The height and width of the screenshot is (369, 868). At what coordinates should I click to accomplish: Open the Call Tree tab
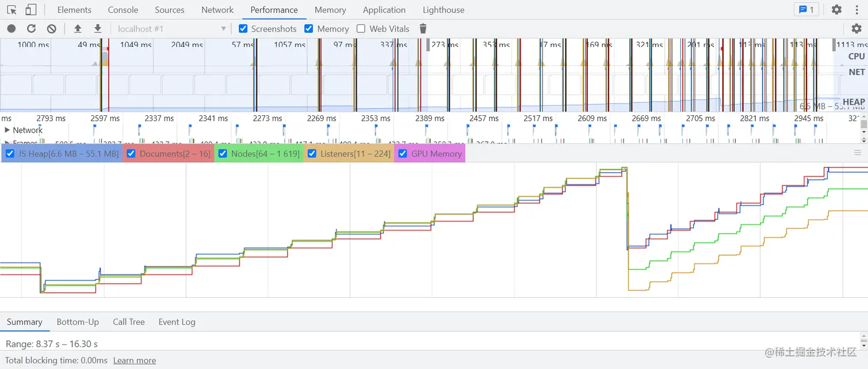click(129, 322)
